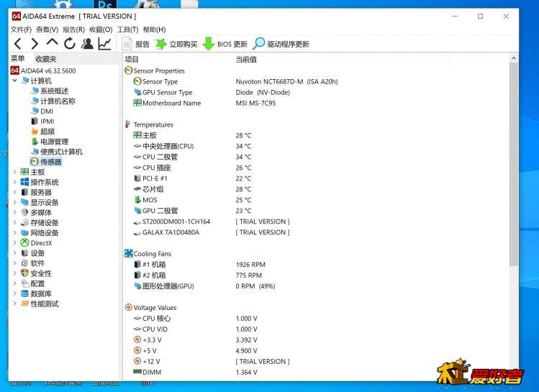This screenshot has height=392, width=539.
Task: Open the 文件(F) menu
Action: (x=21, y=29)
